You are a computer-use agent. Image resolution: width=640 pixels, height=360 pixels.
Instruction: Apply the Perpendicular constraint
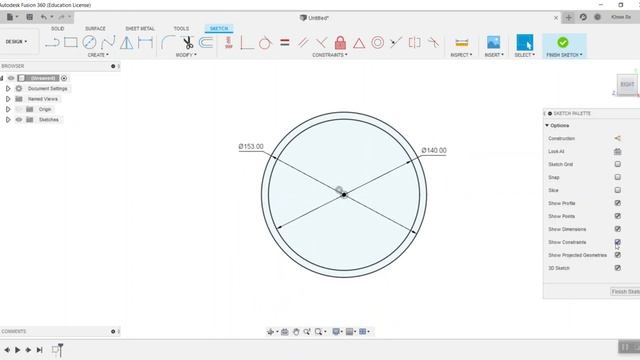321,42
